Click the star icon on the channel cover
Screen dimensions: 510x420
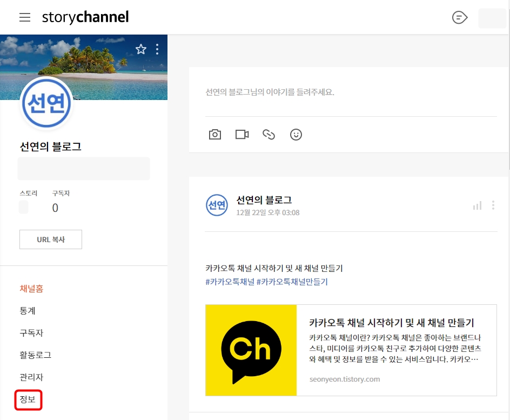pyautogui.click(x=141, y=49)
